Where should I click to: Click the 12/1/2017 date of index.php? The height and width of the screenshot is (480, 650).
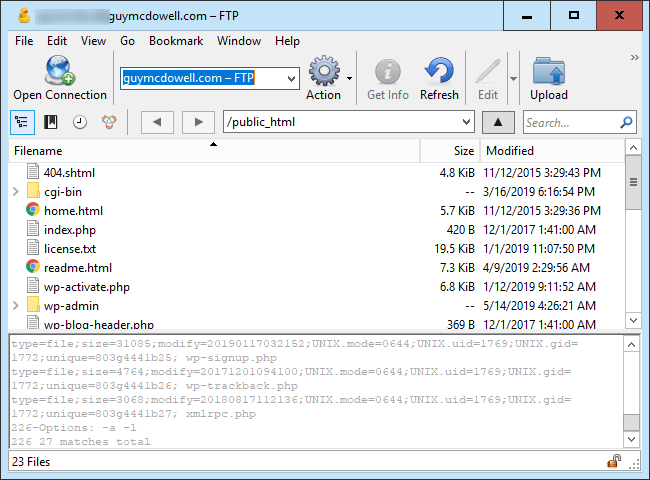[x=539, y=230]
